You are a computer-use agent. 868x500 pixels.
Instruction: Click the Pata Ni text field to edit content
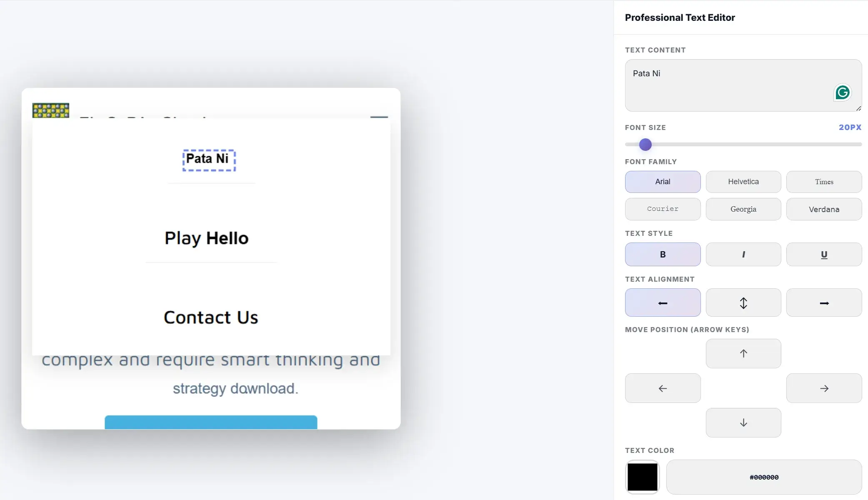coord(743,85)
